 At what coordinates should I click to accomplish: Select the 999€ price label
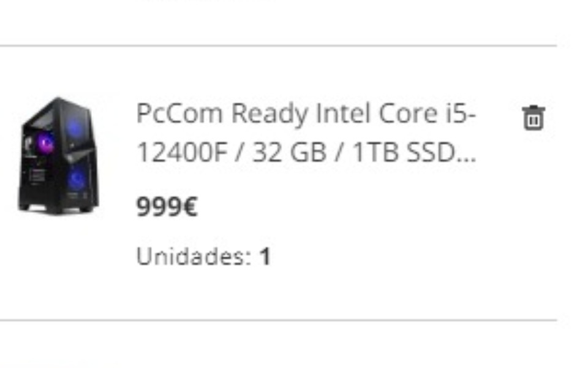click(168, 207)
